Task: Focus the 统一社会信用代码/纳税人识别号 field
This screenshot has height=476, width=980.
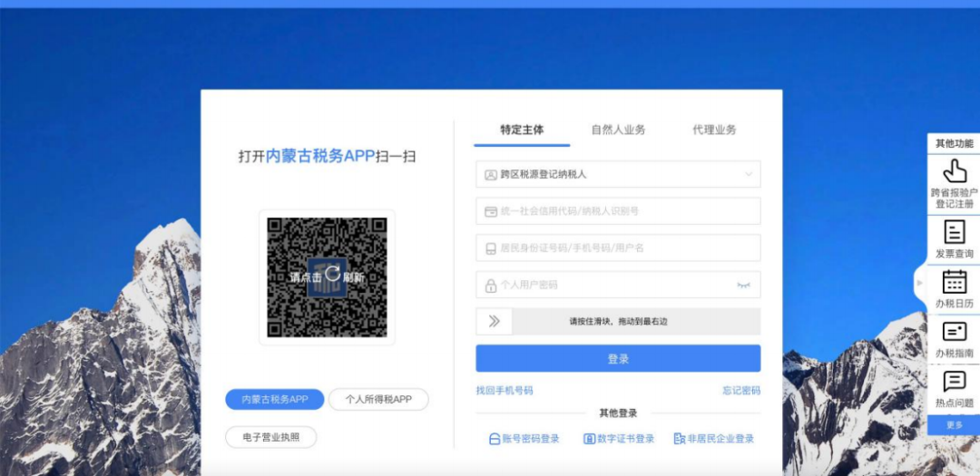Action: click(618, 211)
